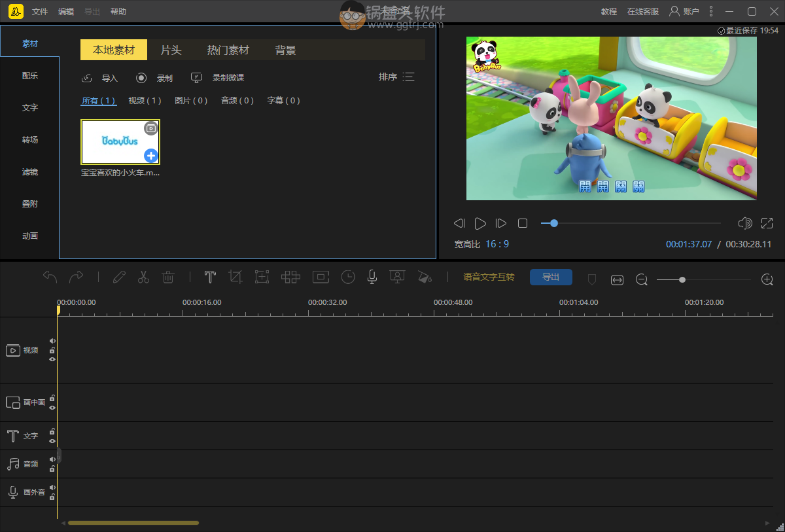Screen dimensions: 785x532
Task: Open 在线客服 online support
Action: [x=643, y=12]
